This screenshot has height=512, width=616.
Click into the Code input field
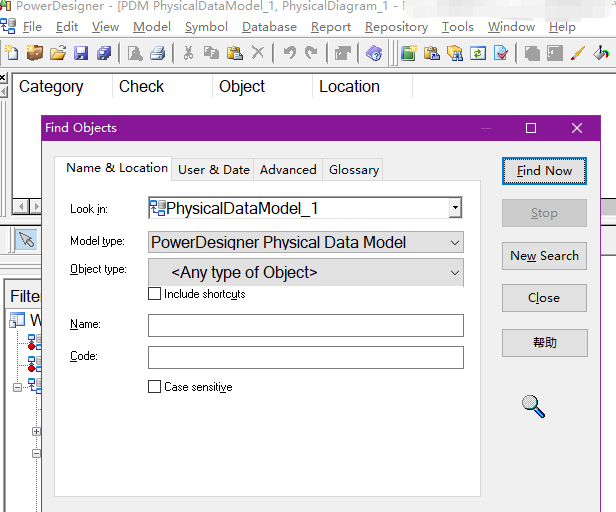tap(306, 358)
